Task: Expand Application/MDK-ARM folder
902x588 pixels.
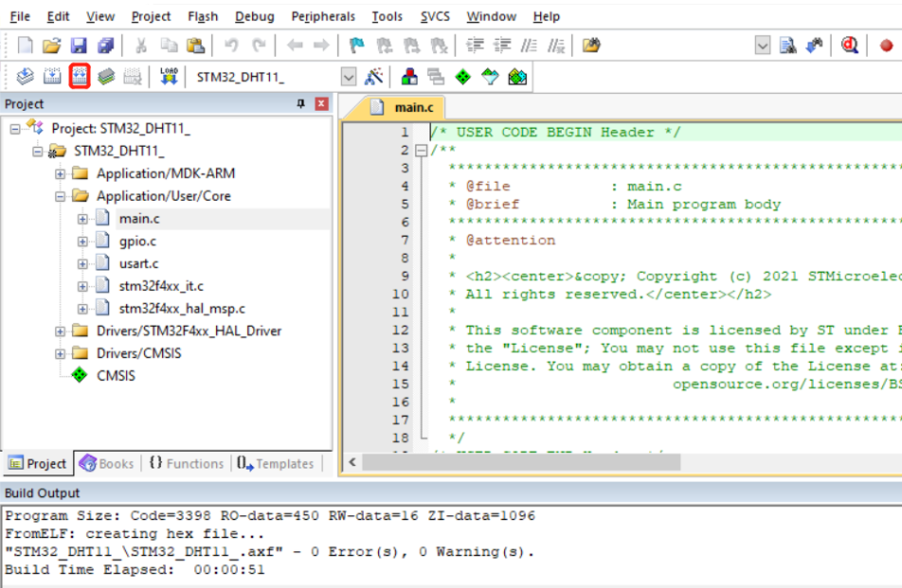Action: [60, 173]
